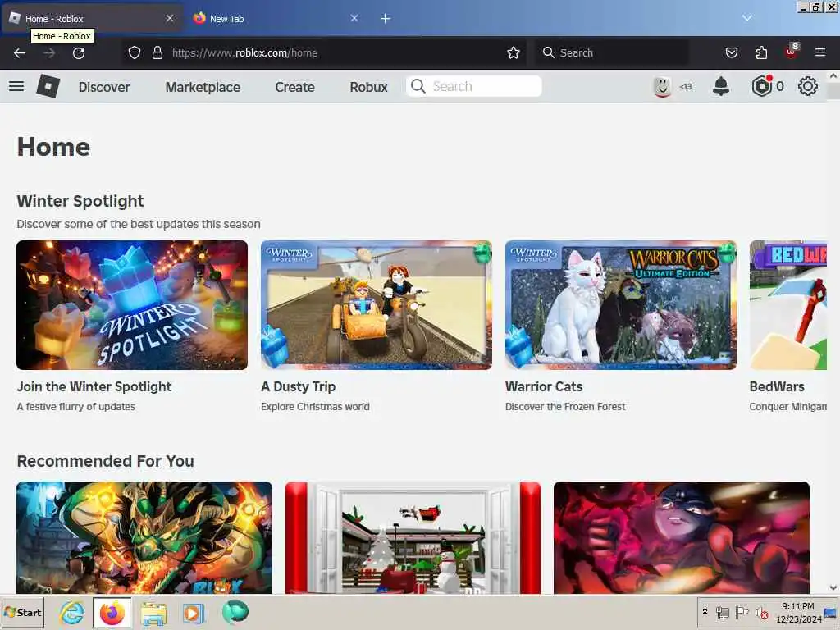
Task: Click the Roblox search magnifier icon
Action: pos(418,86)
